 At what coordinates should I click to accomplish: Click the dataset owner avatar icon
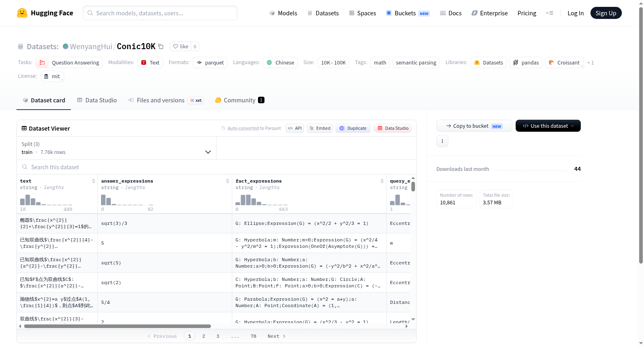click(x=66, y=46)
